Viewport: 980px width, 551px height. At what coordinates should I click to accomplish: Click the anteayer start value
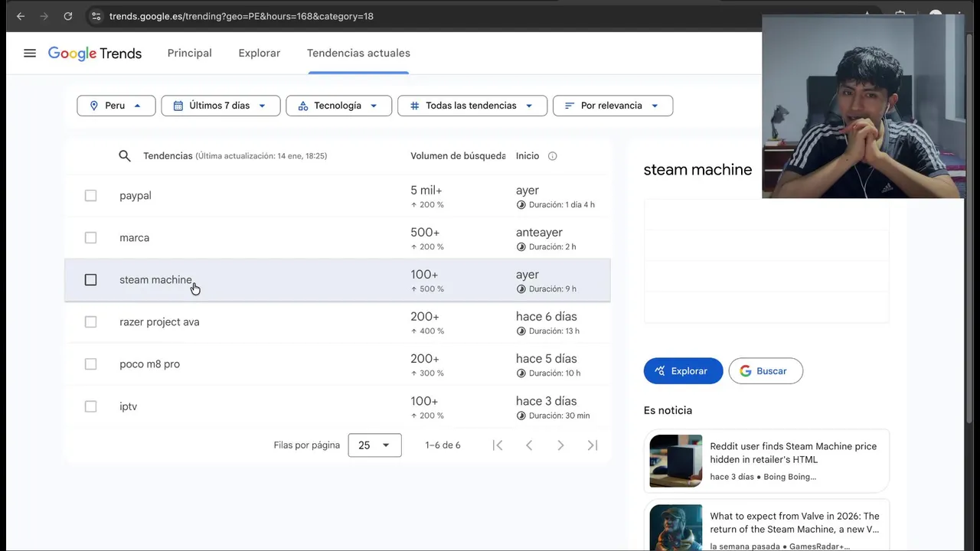click(x=539, y=233)
